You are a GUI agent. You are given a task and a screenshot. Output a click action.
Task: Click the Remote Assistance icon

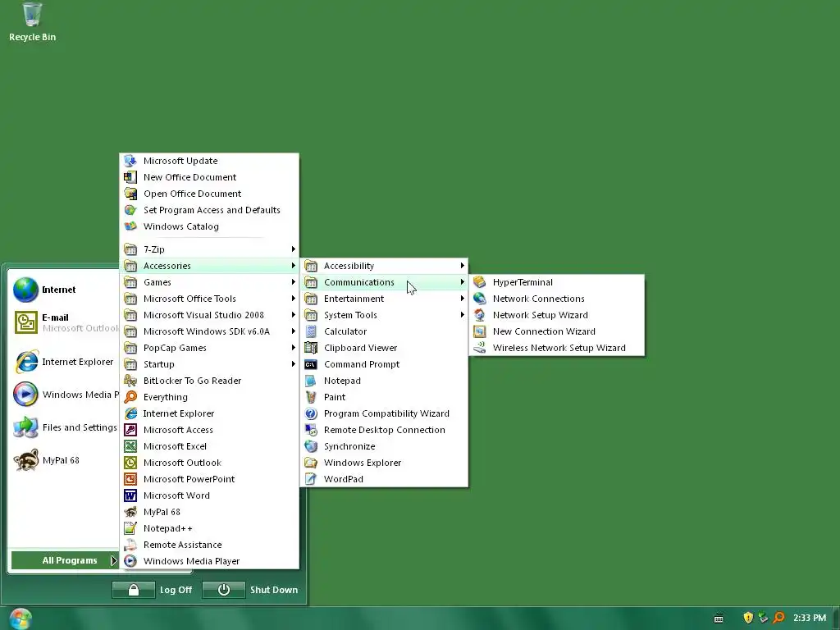(130, 545)
